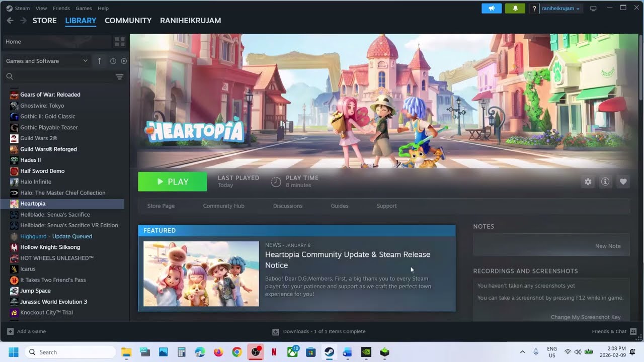Open the Games menu

pos(84,8)
